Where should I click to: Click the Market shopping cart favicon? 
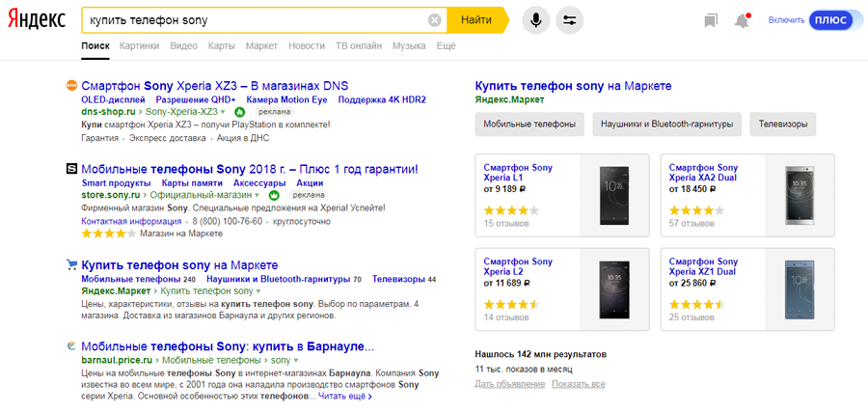click(71, 264)
